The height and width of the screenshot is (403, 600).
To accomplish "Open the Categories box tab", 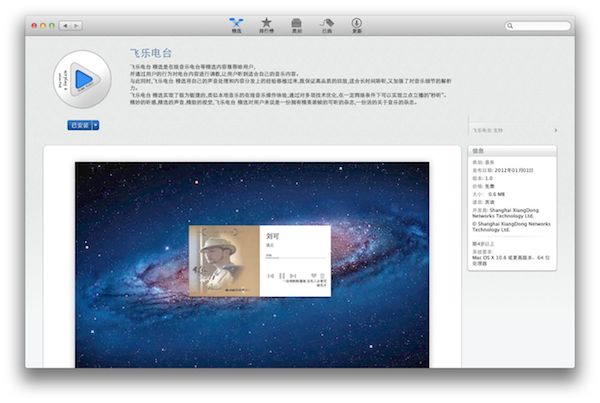I will (x=297, y=25).
